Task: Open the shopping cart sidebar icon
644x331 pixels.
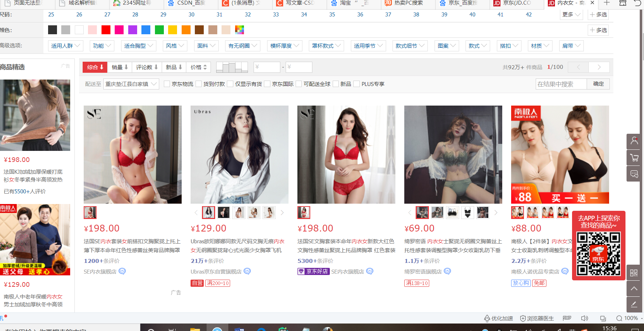Action: click(634, 158)
